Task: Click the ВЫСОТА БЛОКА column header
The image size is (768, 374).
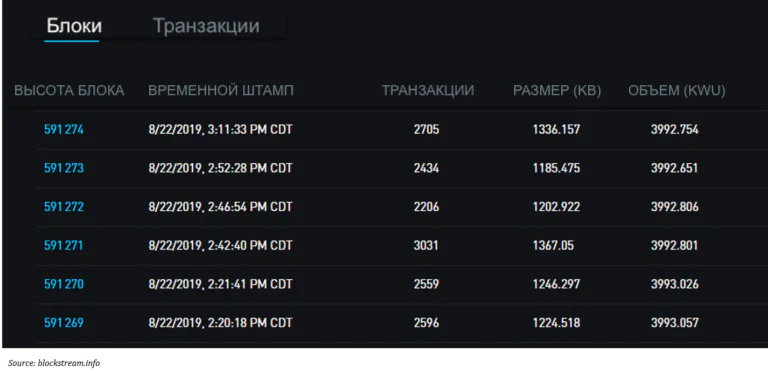Action: (x=69, y=91)
